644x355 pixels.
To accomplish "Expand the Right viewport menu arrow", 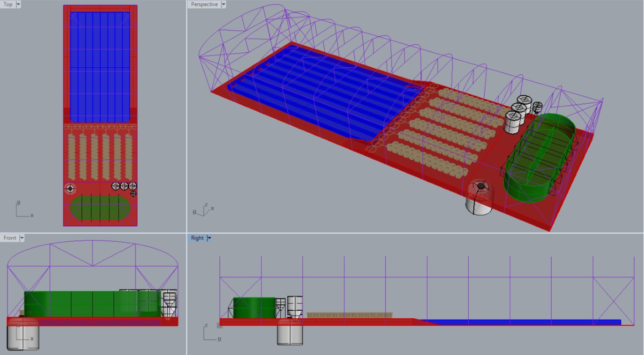I will [209, 238].
